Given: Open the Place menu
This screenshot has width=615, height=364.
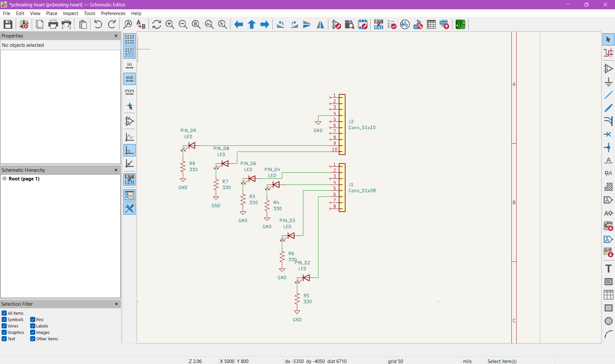Looking at the screenshot, I should pos(51,13).
